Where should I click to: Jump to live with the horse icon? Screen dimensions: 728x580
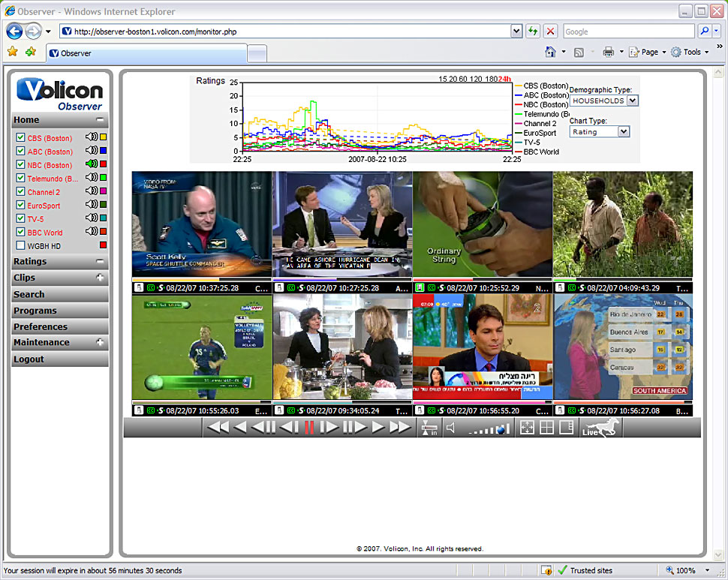(x=600, y=428)
